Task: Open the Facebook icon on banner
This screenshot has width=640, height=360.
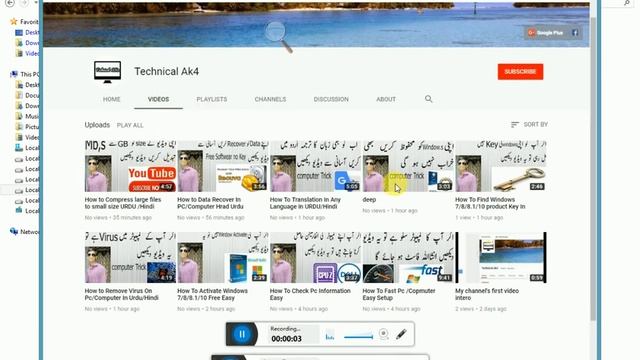Action: pos(575,33)
